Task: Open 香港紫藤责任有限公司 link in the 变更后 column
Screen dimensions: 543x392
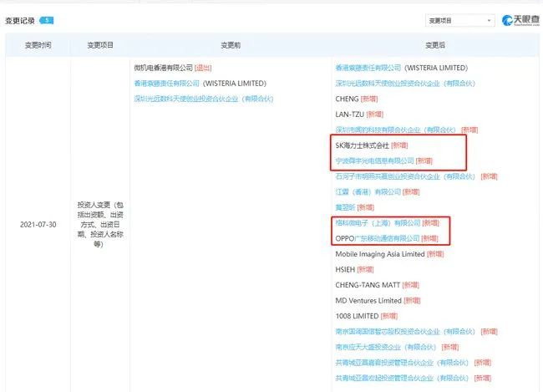Action: 368,68
